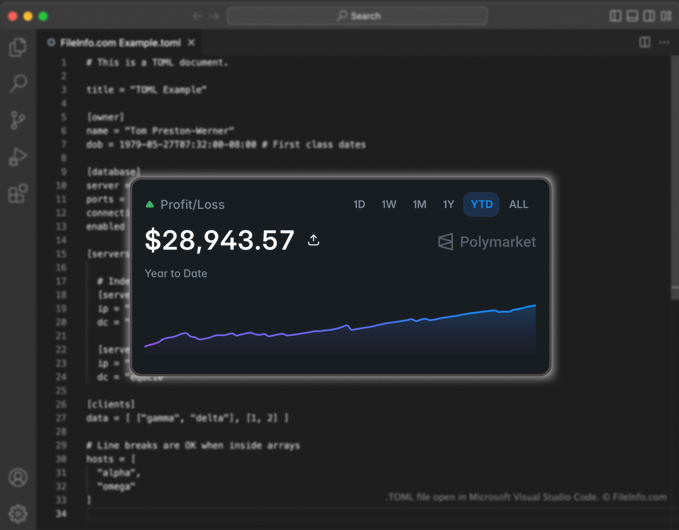This screenshot has height=530, width=679.
Task: Open the Explorer view in activity bar
Action: coord(18,47)
